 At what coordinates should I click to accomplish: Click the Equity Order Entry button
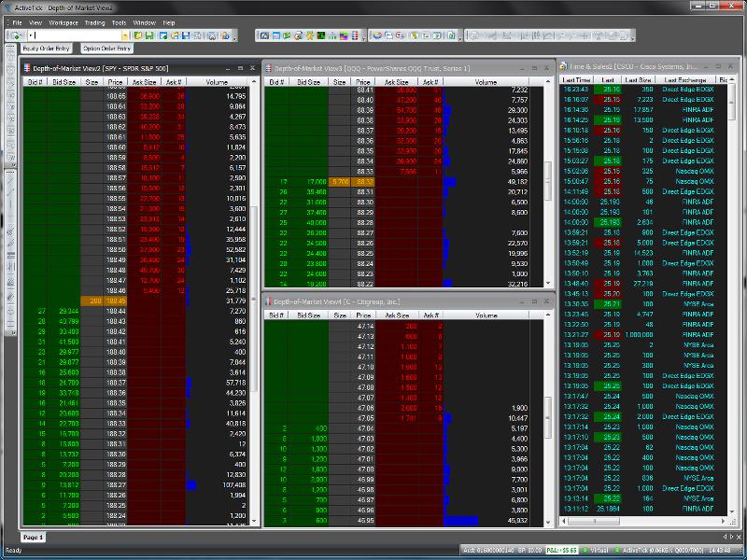[46, 49]
